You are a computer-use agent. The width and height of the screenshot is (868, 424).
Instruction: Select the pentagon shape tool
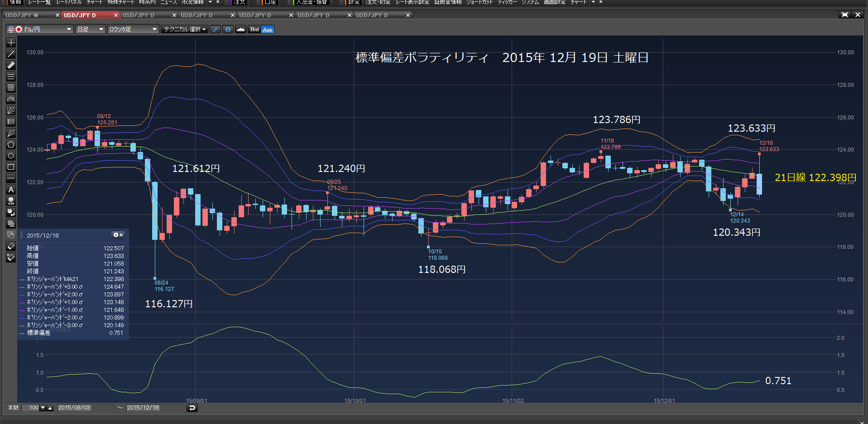[x=11, y=144]
